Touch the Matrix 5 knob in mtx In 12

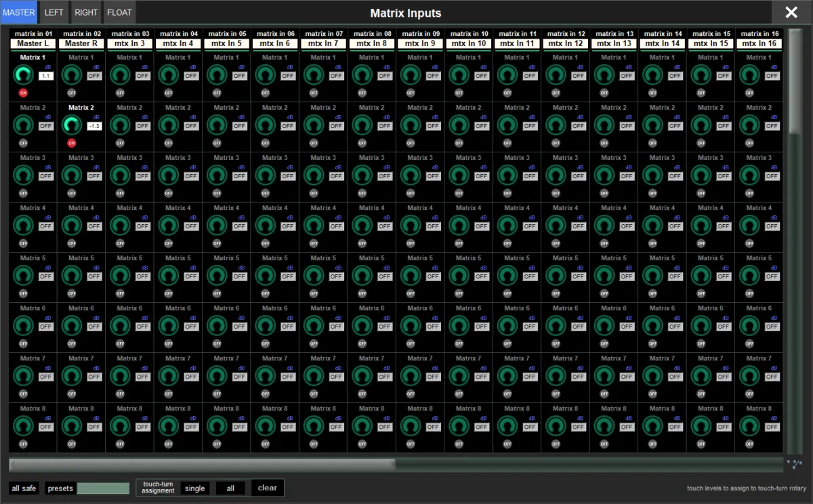point(557,275)
